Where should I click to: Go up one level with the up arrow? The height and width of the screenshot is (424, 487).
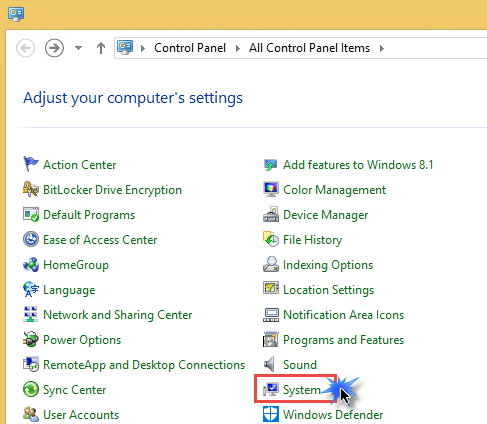point(101,48)
